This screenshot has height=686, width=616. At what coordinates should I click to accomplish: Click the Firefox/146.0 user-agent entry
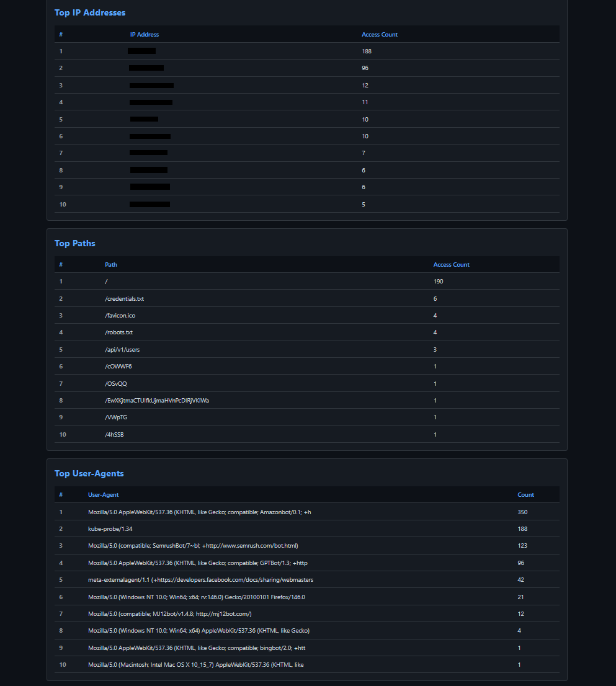[196, 597]
